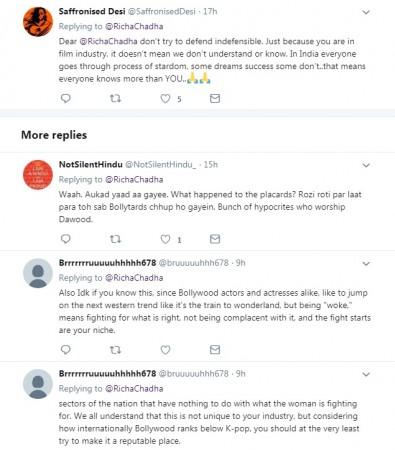Expand options chevron on the K-pop tweet

366,374
